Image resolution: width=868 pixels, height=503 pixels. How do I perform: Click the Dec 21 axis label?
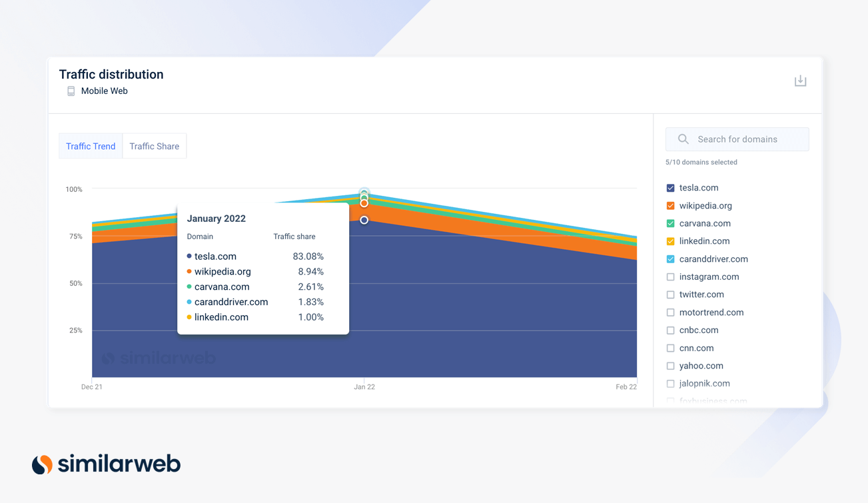pyautogui.click(x=92, y=387)
